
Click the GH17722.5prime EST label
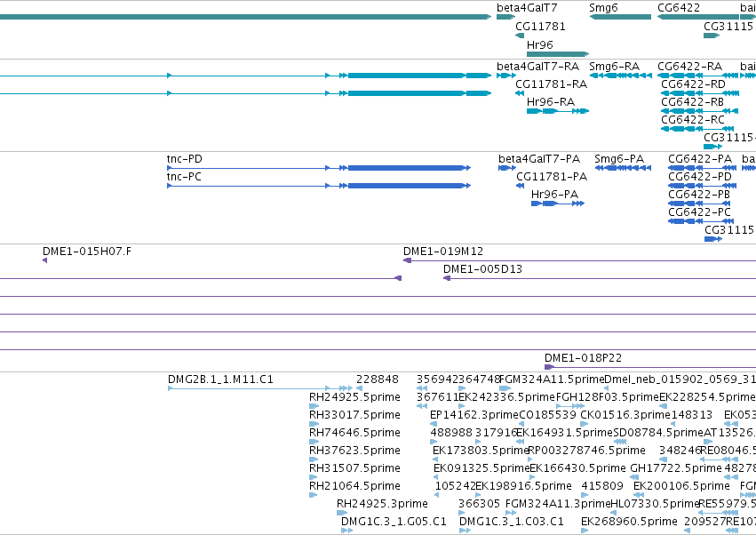tap(676, 468)
